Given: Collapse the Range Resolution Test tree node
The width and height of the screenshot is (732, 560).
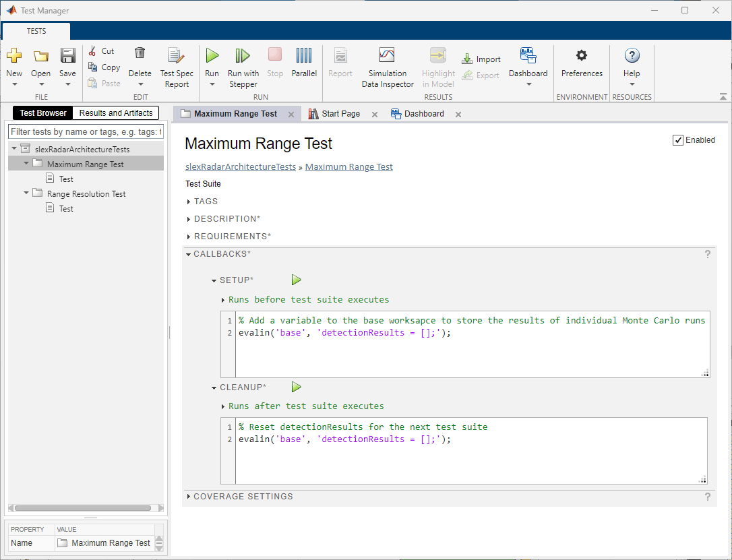Looking at the screenshot, I should coord(26,193).
